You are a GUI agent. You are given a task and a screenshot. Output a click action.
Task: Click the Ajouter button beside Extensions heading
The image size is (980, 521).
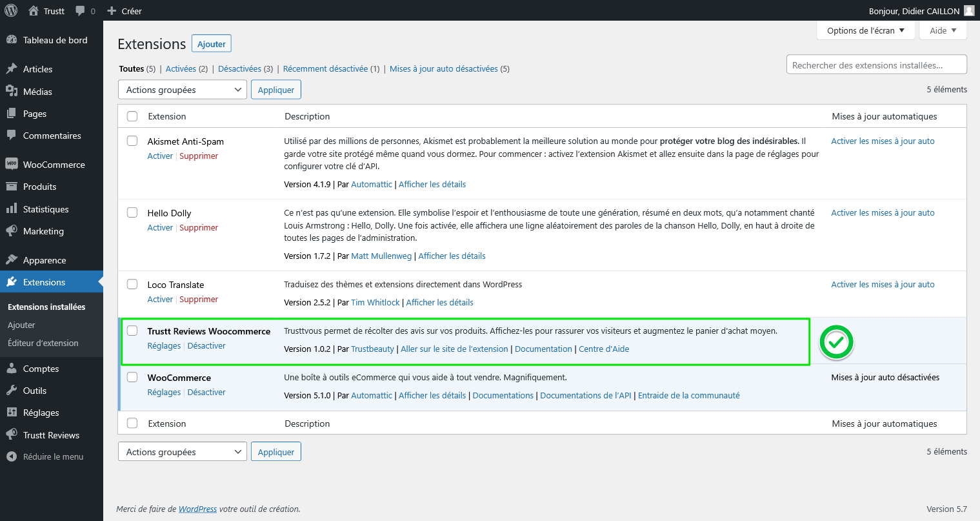(212, 44)
